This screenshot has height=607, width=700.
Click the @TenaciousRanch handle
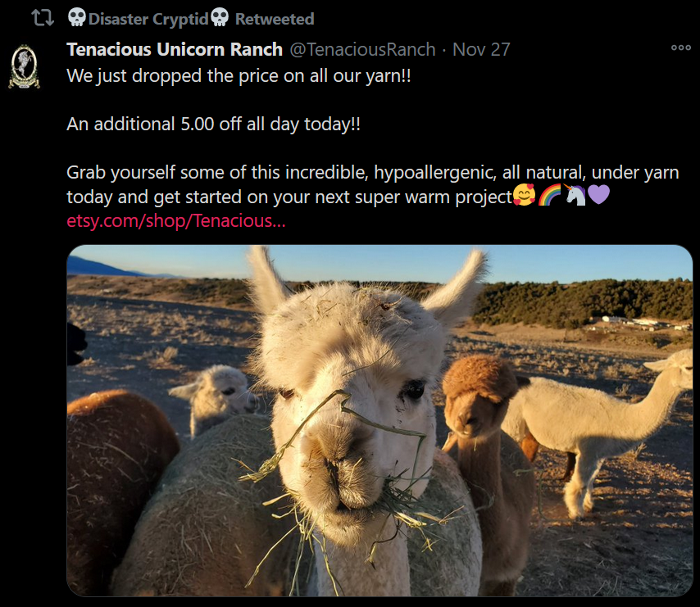[x=362, y=49]
